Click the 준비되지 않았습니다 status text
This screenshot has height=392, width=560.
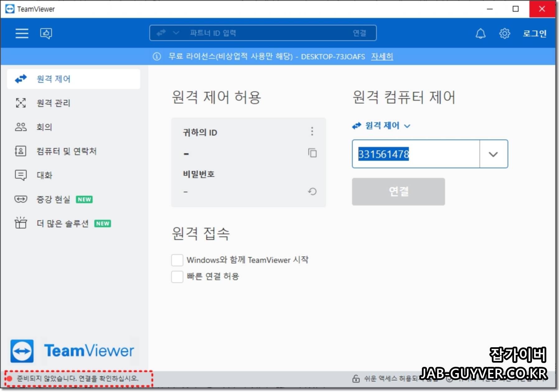pos(78,378)
